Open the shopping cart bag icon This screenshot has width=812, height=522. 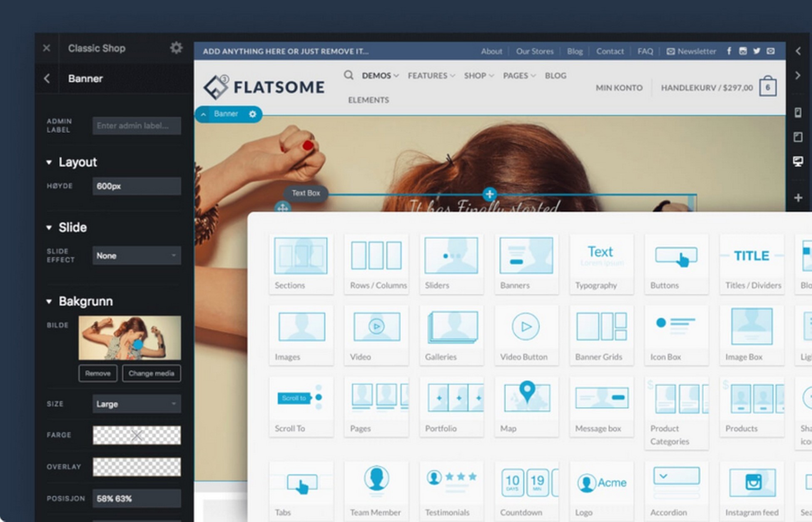[767, 87]
